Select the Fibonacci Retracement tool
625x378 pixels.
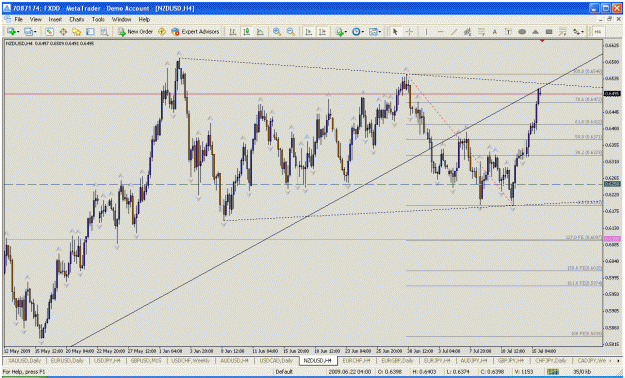[481, 32]
